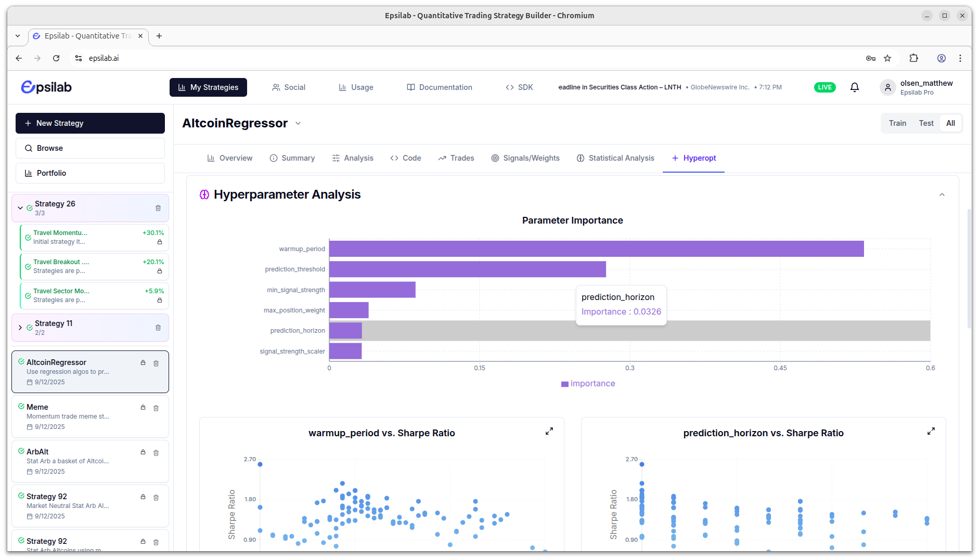Switch data view to Test
Image resolution: width=979 pixels, height=560 pixels.
click(926, 123)
